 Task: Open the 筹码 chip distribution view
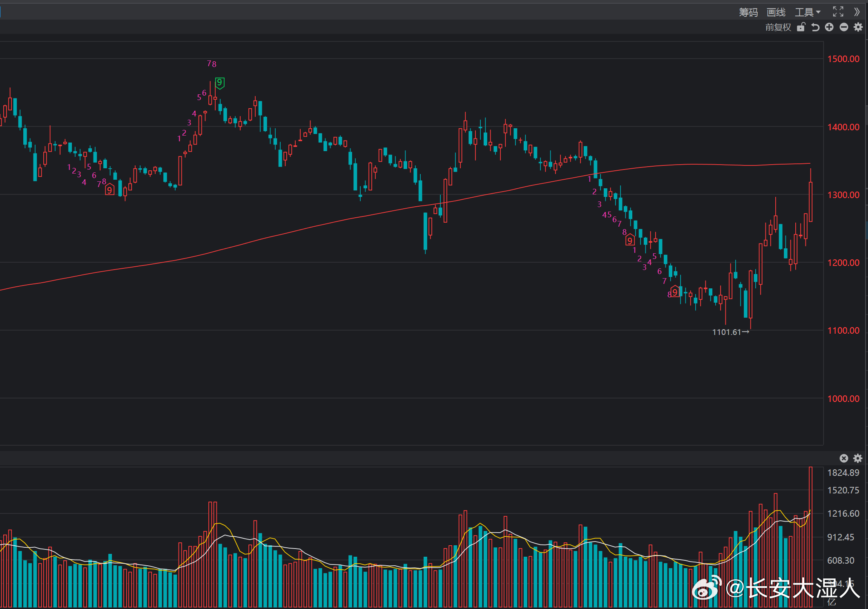click(x=748, y=12)
